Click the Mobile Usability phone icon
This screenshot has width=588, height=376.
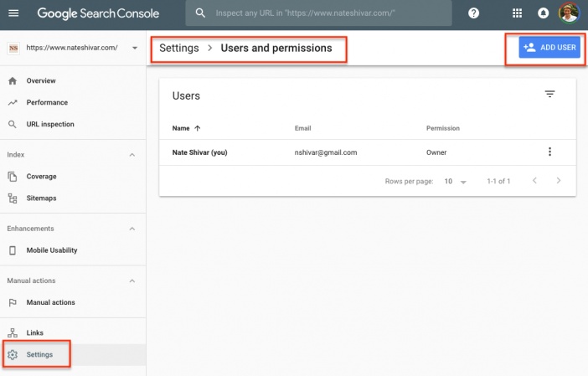[13, 250]
